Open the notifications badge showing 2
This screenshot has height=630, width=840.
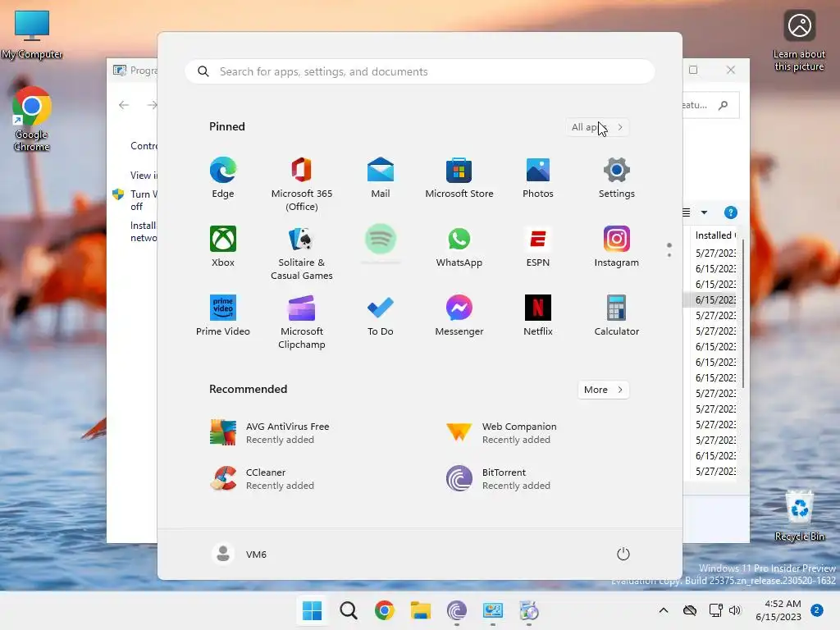point(817,610)
